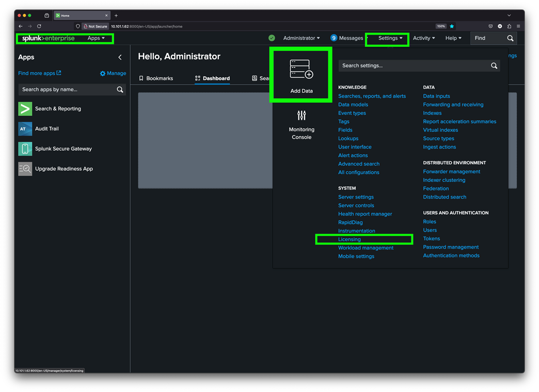Open a new browser tab
Image resolution: width=539 pixels, height=392 pixels.
pyautogui.click(x=116, y=15)
